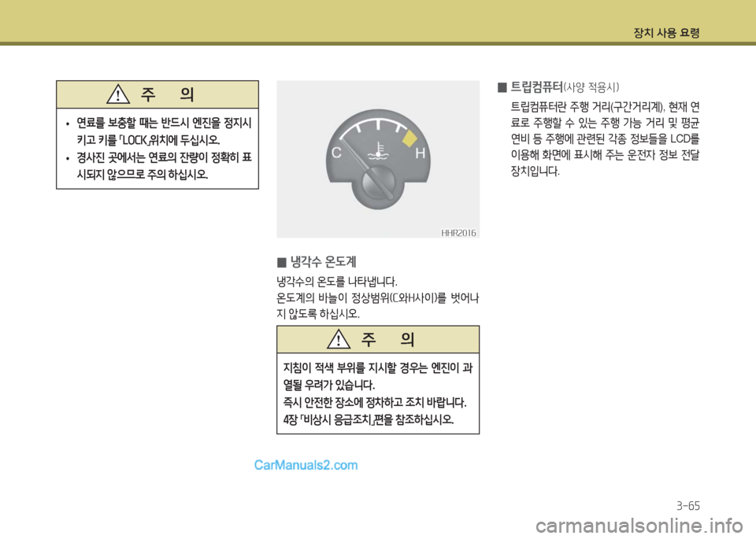Click 주 의 title in the coolant caution box

point(387,340)
